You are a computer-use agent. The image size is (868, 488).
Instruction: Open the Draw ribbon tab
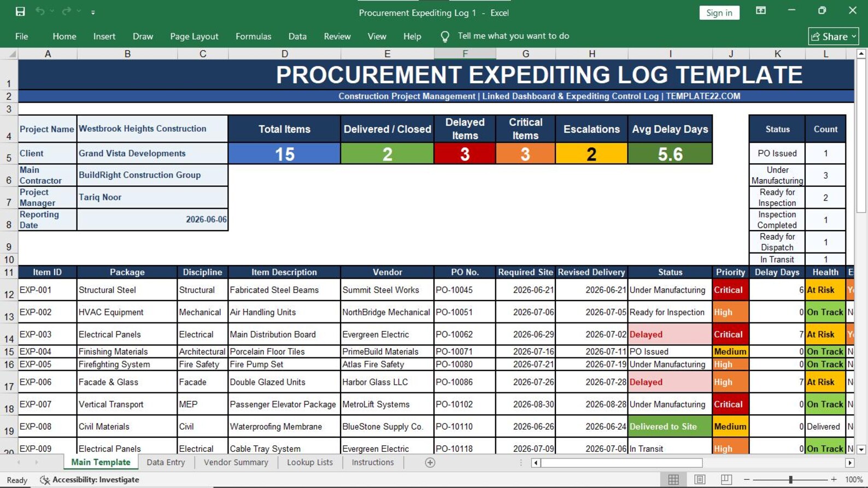point(143,37)
